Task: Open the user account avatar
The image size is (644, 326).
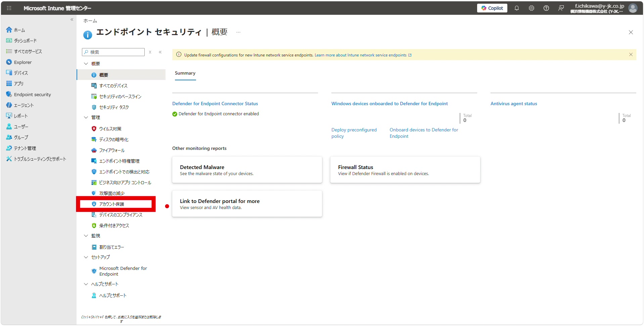Action: click(x=633, y=8)
